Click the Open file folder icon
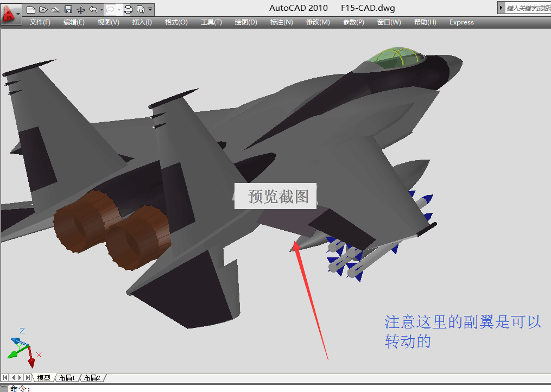The height and width of the screenshot is (392, 551). [43, 9]
